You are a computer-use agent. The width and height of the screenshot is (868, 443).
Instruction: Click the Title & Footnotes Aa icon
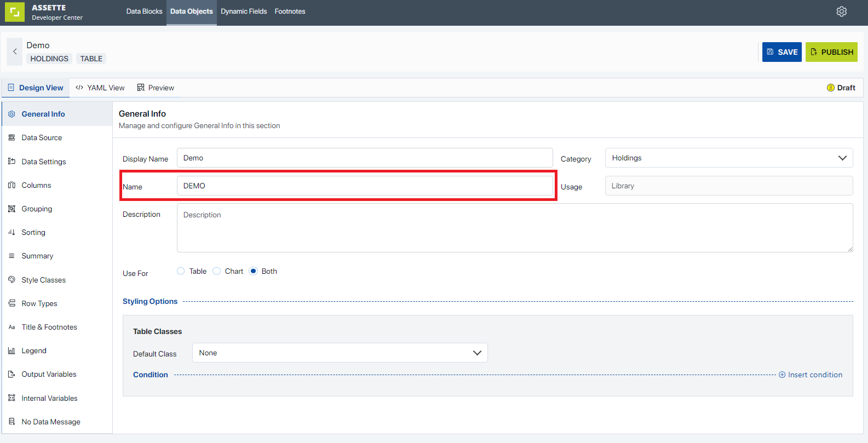point(12,327)
